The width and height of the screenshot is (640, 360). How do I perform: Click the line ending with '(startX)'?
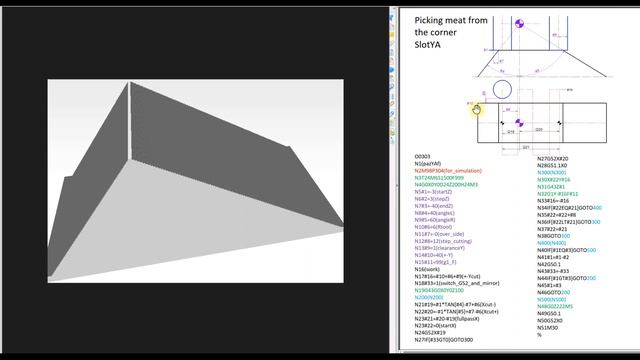[x=435, y=326]
